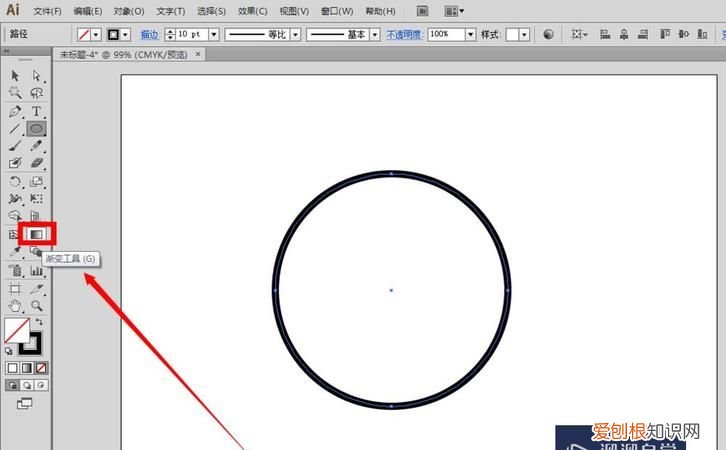The height and width of the screenshot is (450, 726).
Task: Select the Eyedropper tool
Action: pyautogui.click(x=15, y=252)
